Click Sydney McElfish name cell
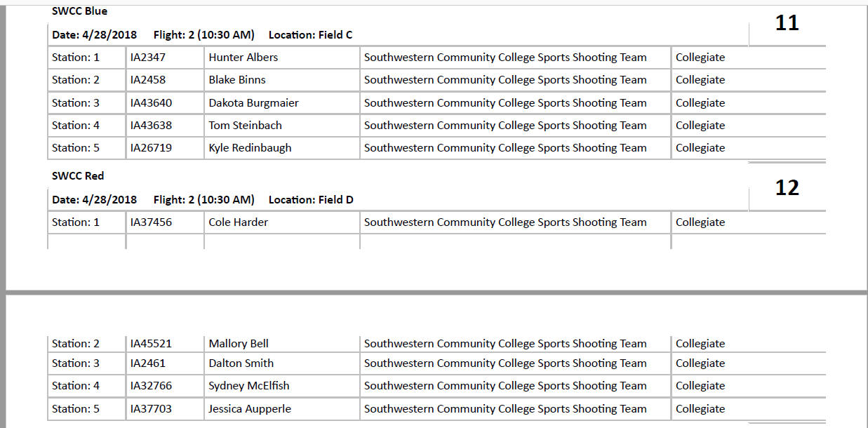Image resolution: width=868 pixels, height=428 pixels. (x=248, y=386)
